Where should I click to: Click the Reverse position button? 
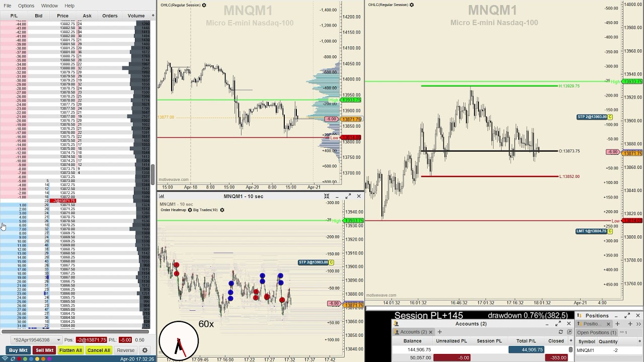tap(126, 350)
